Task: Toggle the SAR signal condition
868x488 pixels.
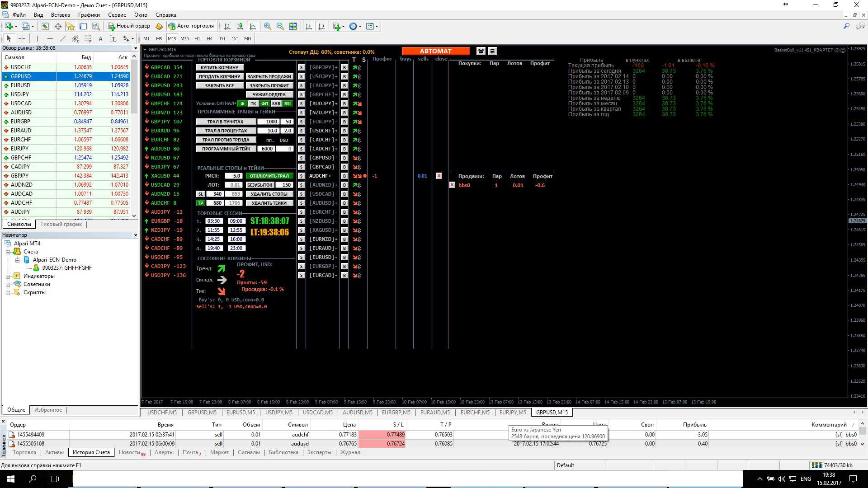Action: 276,103
